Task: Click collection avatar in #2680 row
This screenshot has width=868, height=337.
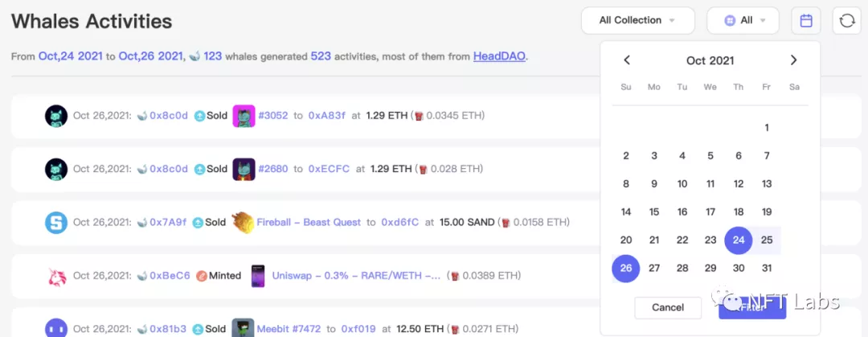Action: pyautogui.click(x=56, y=169)
